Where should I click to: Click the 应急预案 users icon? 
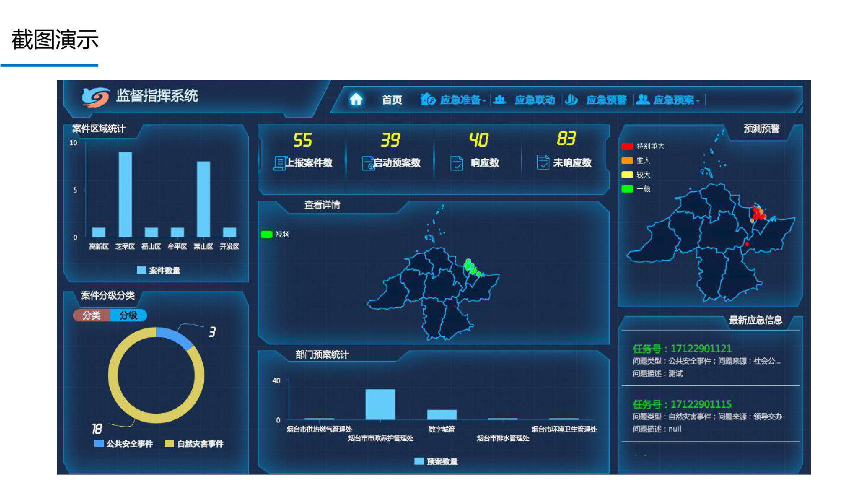tap(643, 100)
